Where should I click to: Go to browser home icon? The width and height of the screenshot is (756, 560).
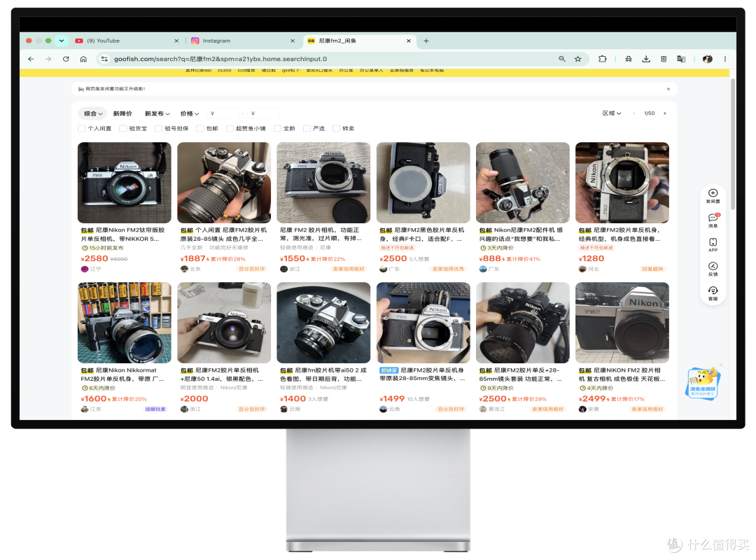click(x=83, y=59)
